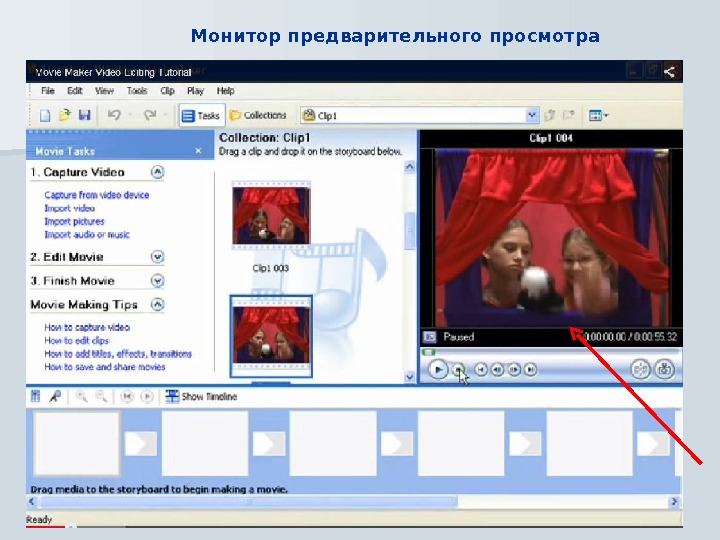Click the first empty storyboard cell

77,443
